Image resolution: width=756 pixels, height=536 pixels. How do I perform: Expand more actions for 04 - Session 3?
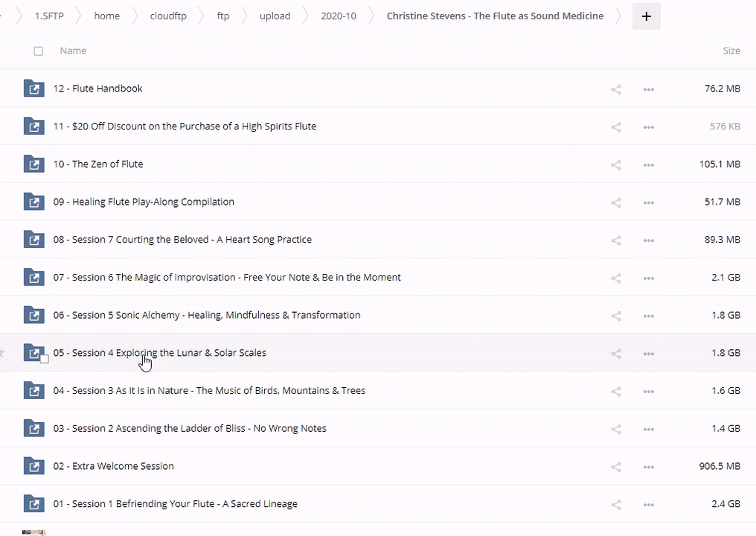(x=648, y=392)
